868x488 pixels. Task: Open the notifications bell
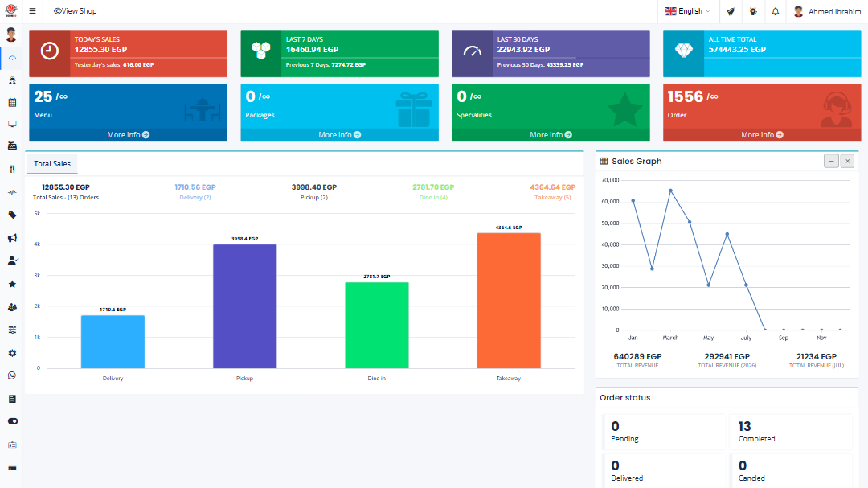[776, 11]
